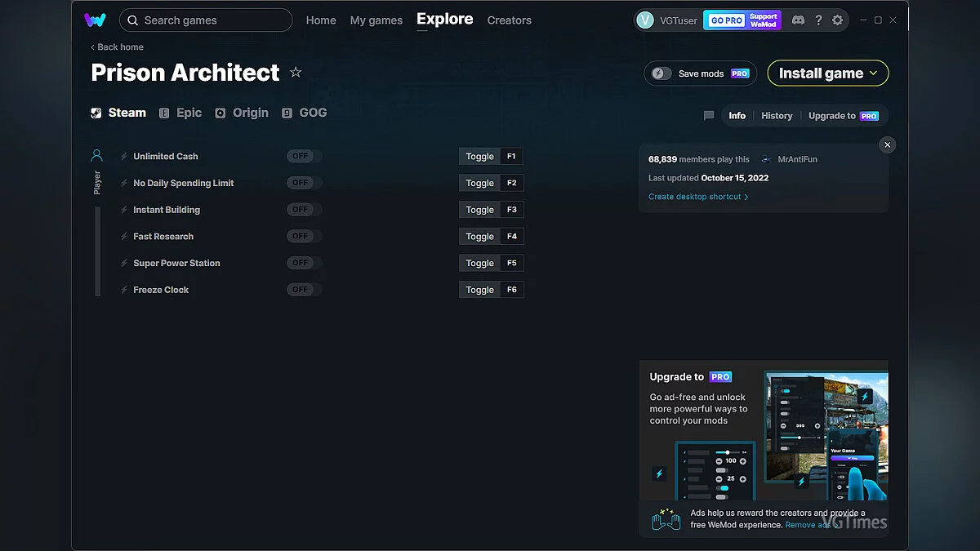The image size is (980, 551).
Task: Open the settings gear icon
Action: pos(837,20)
